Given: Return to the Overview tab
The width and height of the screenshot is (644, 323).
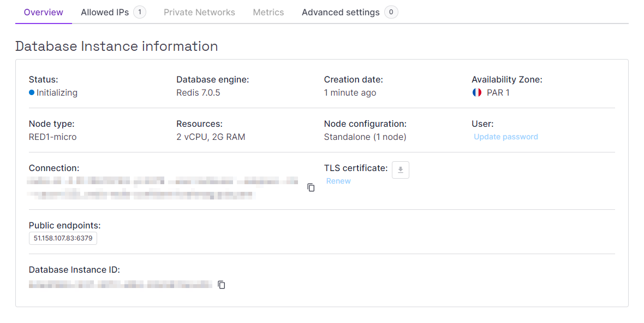Looking at the screenshot, I should pyautogui.click(x=43, y=11).
